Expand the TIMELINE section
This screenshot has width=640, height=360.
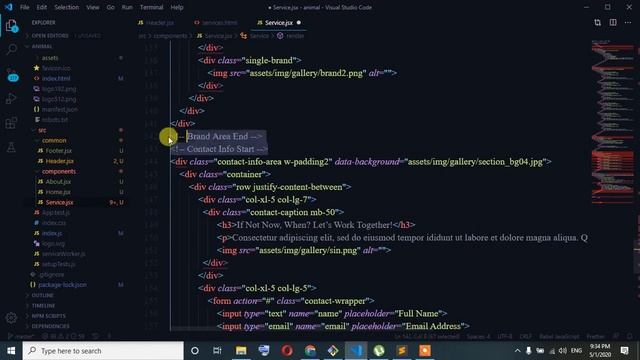tap(43, 305)
